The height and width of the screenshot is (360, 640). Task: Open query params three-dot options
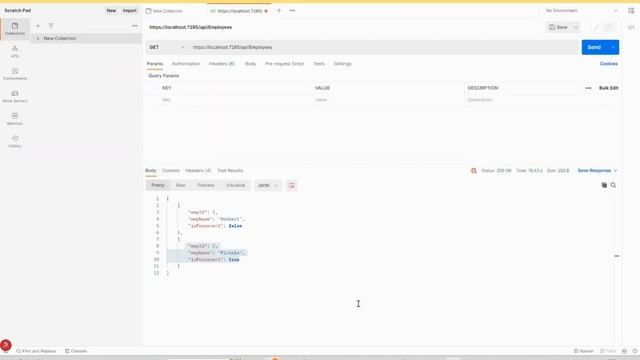pyautogui.click(x=588, y=88)
